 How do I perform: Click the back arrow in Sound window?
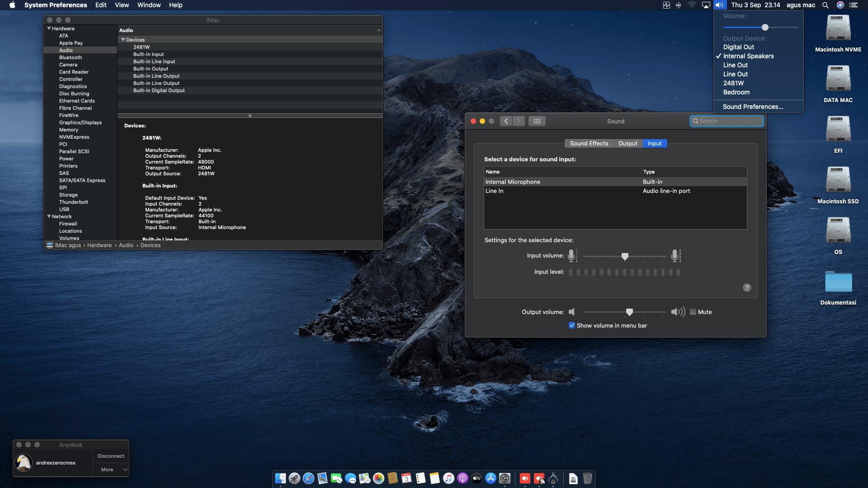click(506, 121)
